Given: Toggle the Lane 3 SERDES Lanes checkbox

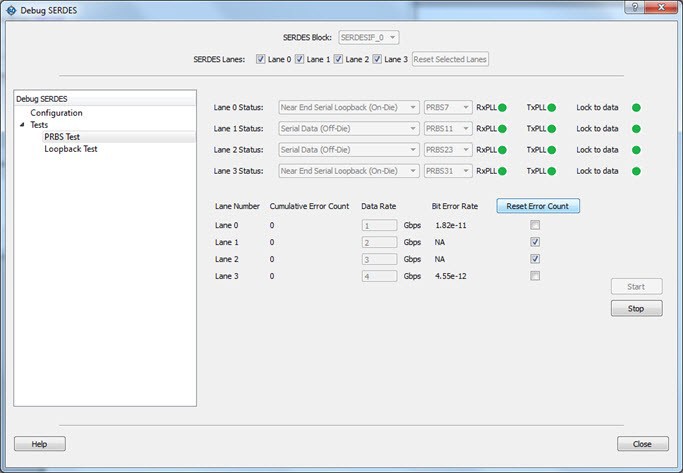Looking at the screenshot, I should click(x=378, y=60).
